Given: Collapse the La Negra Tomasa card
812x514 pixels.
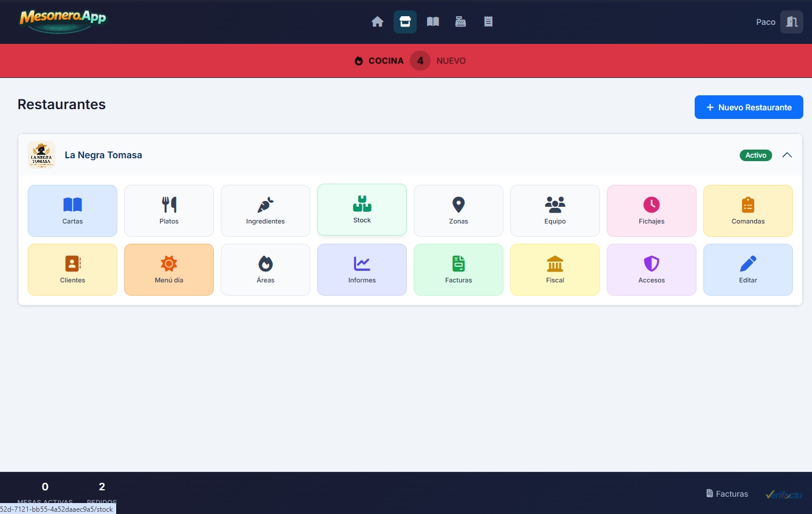Looking at the screenshot, I should coord(787,155).
